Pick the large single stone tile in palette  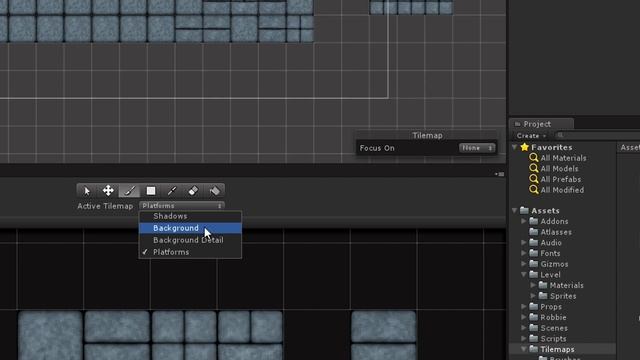click(x=50, y=336)
